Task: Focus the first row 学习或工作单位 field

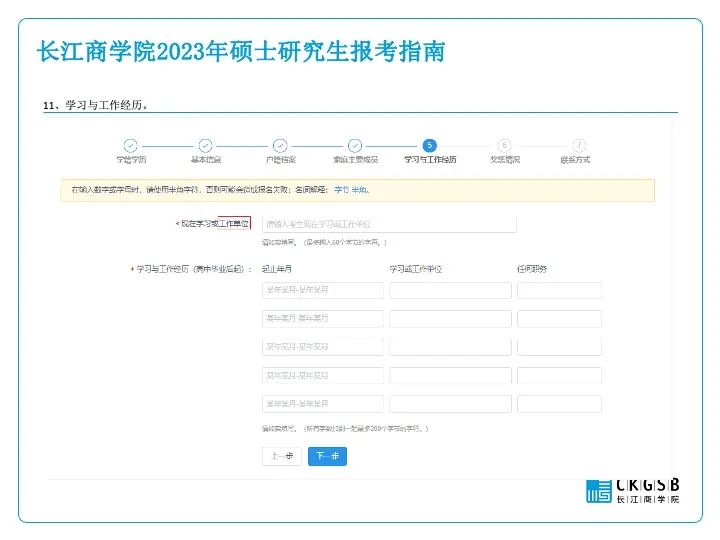Action: pos(450,290)
